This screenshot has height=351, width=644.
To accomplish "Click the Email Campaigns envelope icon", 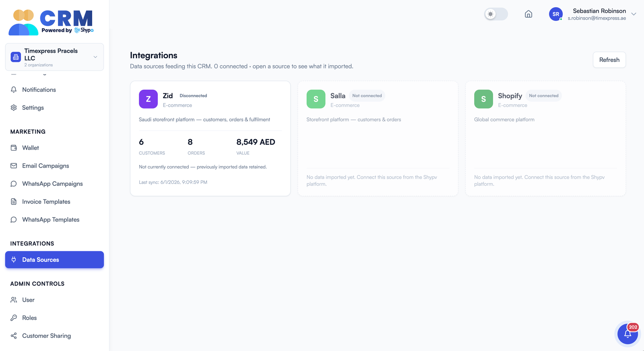I will point(14,166).
